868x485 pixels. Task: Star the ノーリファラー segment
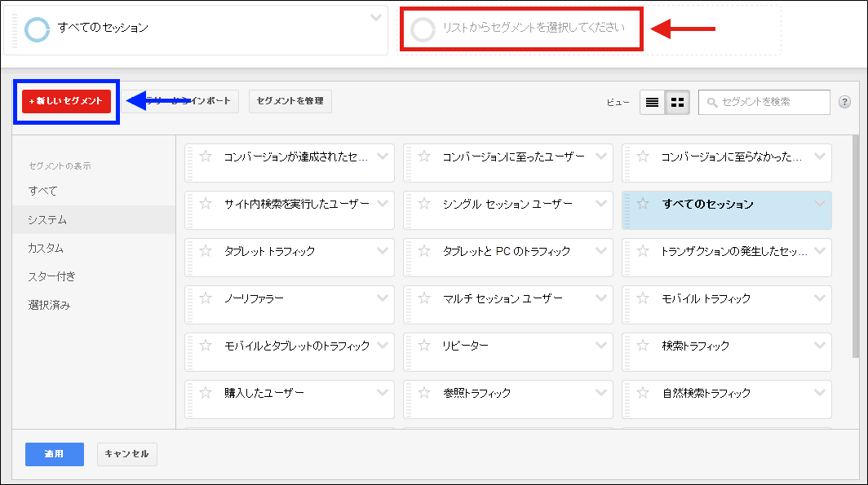tap(206, 299)
